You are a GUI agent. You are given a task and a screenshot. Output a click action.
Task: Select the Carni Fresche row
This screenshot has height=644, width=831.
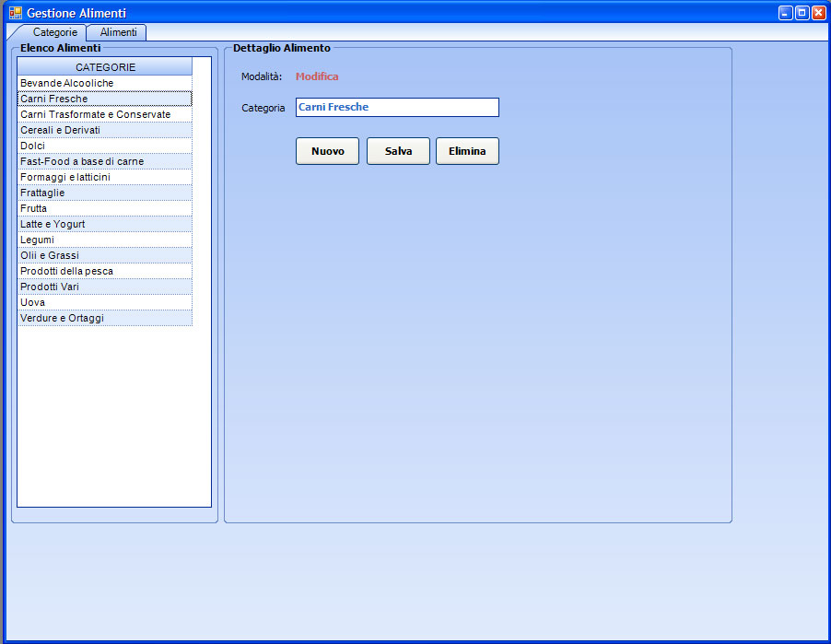[x=104, y=99]
